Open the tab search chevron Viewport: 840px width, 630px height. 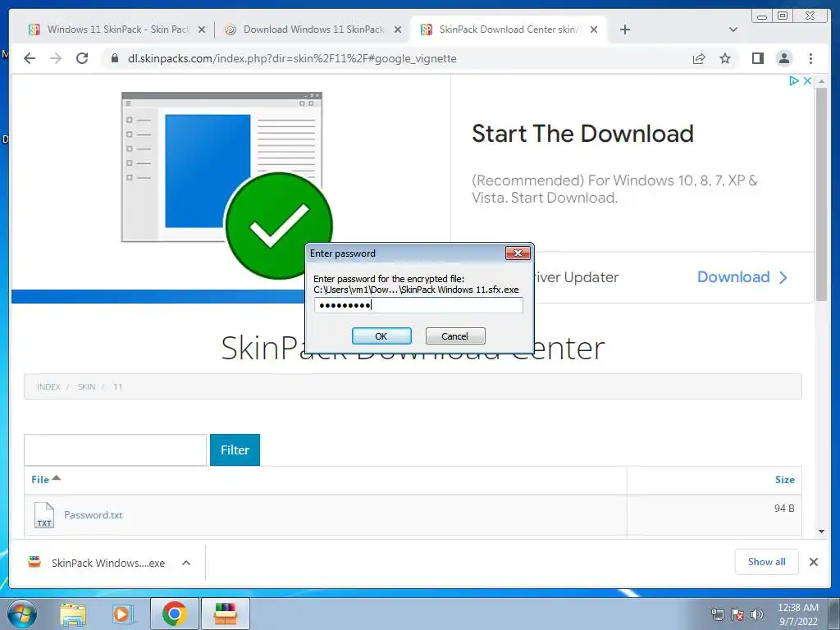733,30
